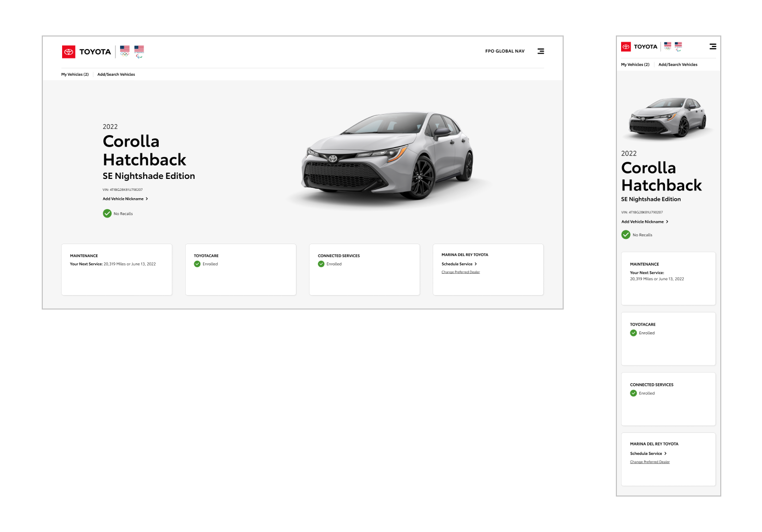Open the MAINTENANCE card in mobile view
Viewport: 762px width, 532px height.
669,279
